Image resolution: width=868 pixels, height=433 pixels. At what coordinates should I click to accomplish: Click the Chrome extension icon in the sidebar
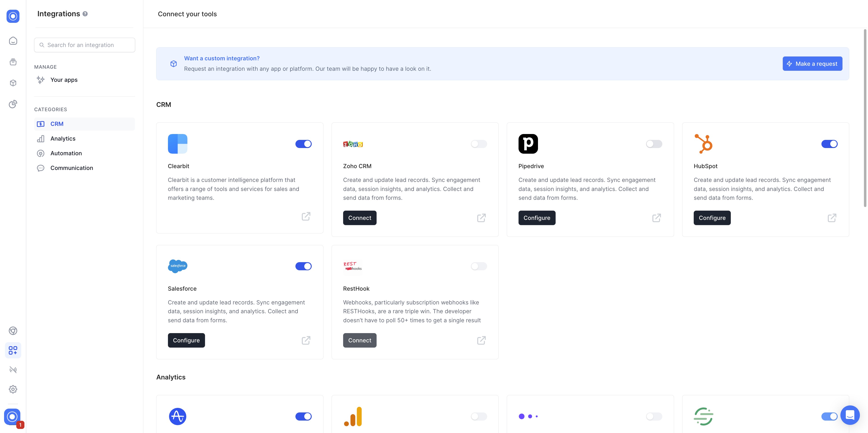13,331
